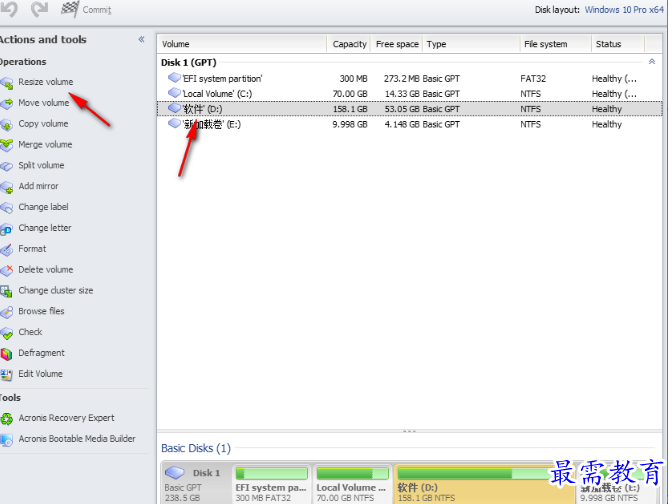Click the 新加载卷 (E:) disk icon

click(174, 123)
